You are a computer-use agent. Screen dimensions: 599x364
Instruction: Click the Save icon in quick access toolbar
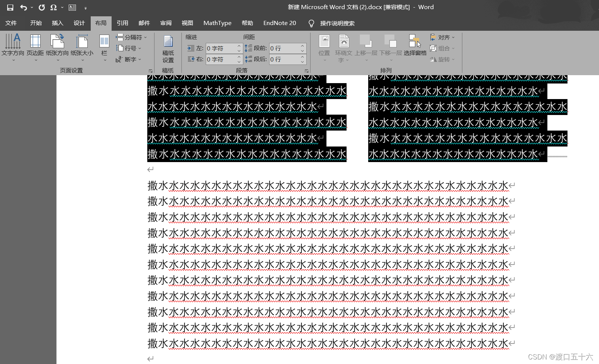tap(10, 8)
